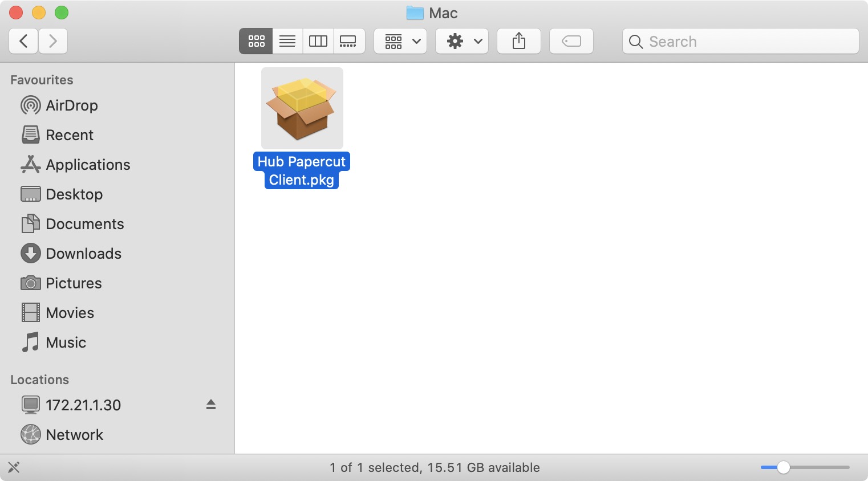Switch to icon view
The image size is (868, 481).
point(256,41)
